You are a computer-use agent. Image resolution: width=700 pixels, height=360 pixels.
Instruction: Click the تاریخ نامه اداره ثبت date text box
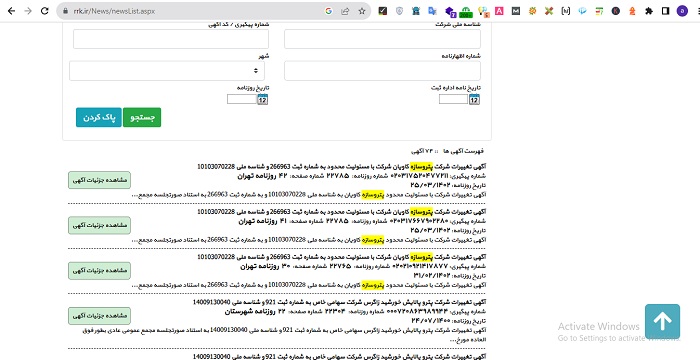pyautogui.click(x=453, y=99)
